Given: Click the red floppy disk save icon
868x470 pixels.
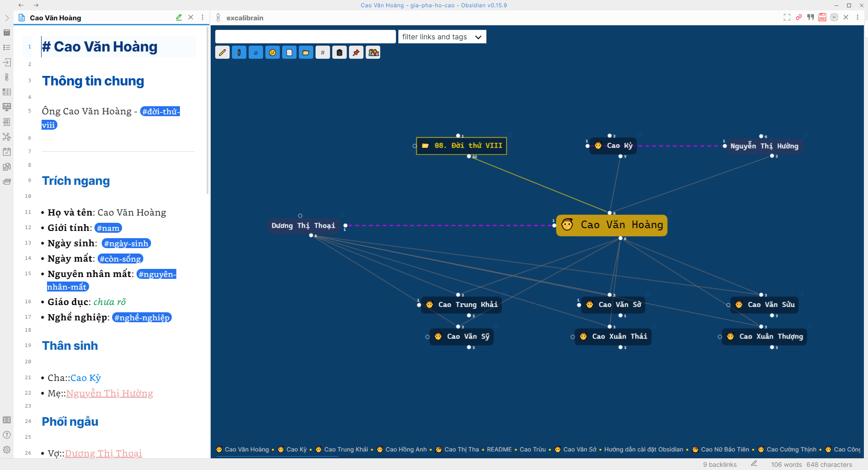Looking at the screenshot, I should click(x=822, y=17).
